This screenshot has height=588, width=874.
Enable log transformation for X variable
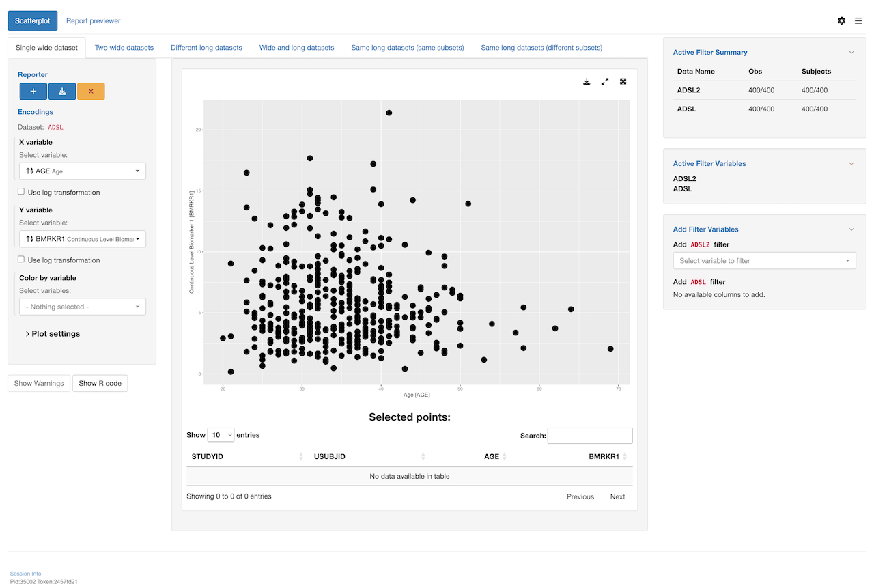click(x=21, y=192)
